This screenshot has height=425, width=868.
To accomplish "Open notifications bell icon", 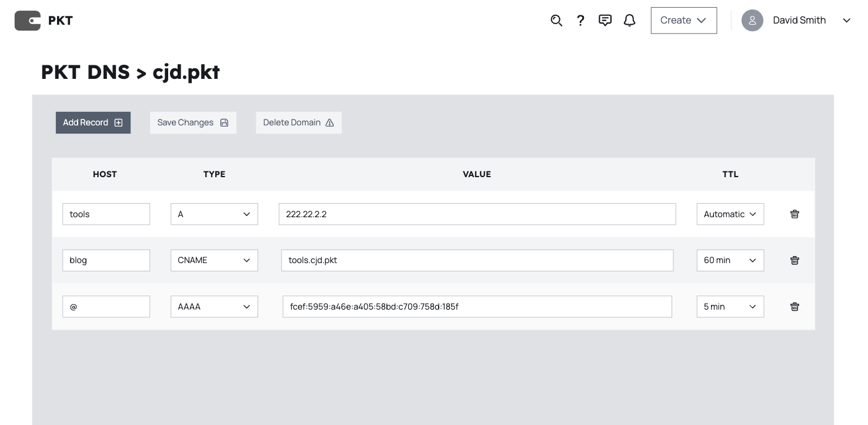I will (x=630, y=21).
